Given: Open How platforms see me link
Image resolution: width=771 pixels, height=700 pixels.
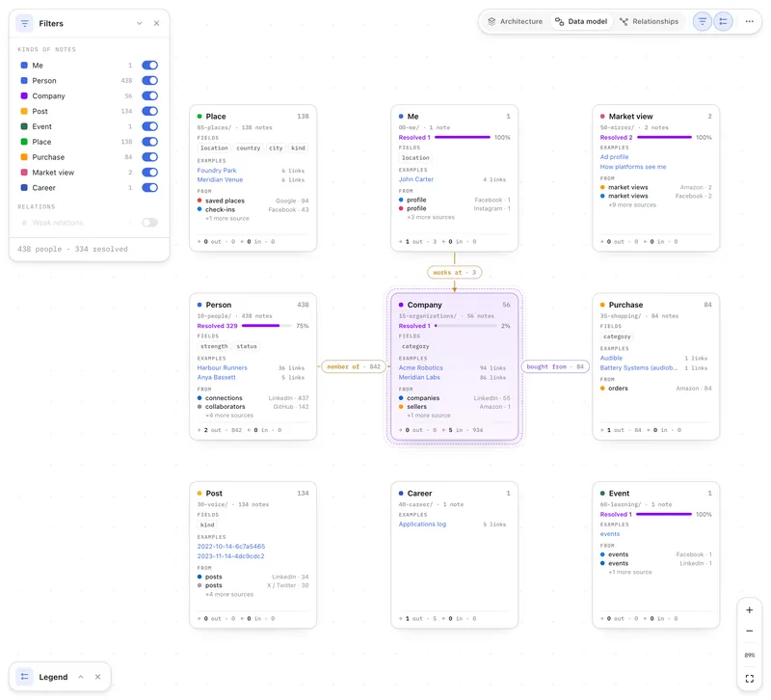Looking at the screenshot, I should pos(633,167).
